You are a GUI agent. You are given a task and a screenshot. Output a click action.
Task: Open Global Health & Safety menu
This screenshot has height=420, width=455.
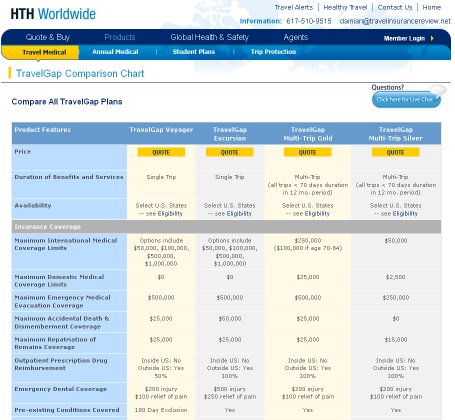209,37
